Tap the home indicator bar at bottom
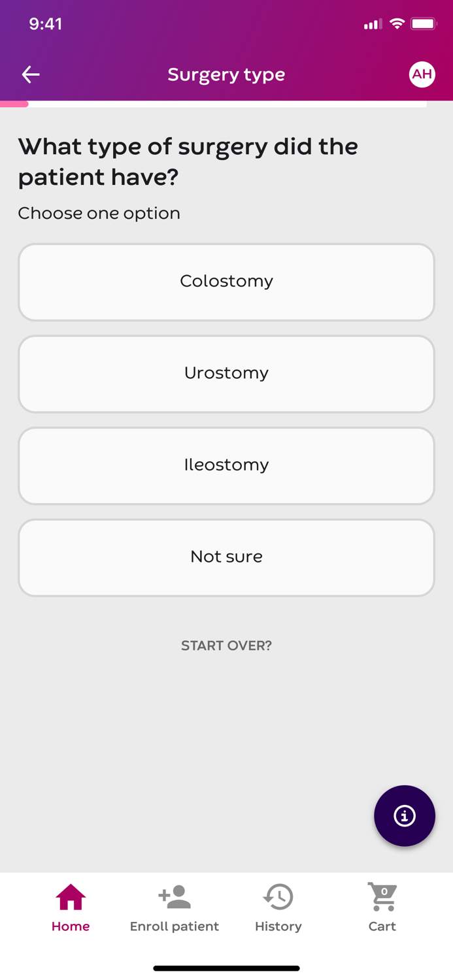 226,968
